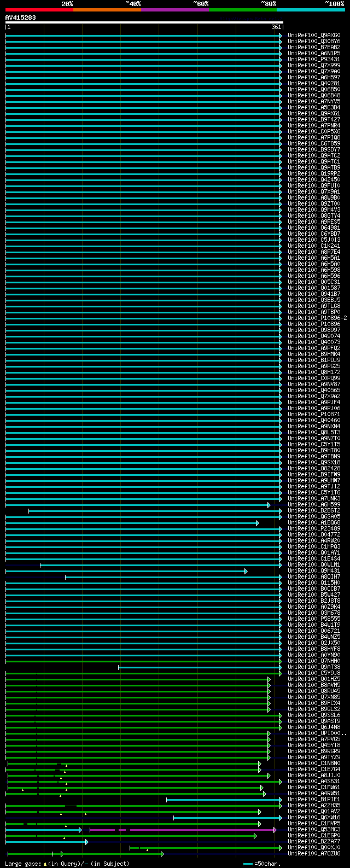Select subject label UniRef100_Q0WLM1

[314, 564]
